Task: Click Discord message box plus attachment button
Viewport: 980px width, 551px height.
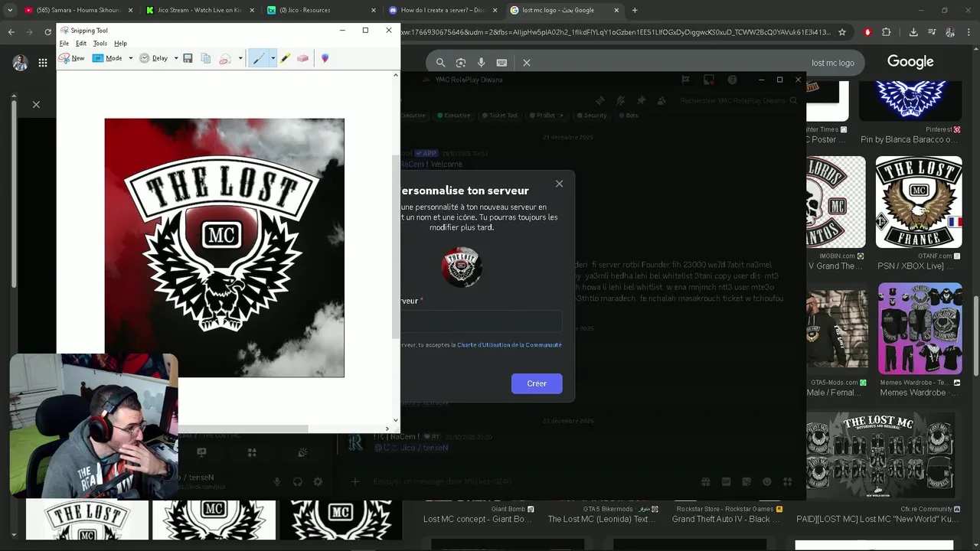Action: pos(354,481)
